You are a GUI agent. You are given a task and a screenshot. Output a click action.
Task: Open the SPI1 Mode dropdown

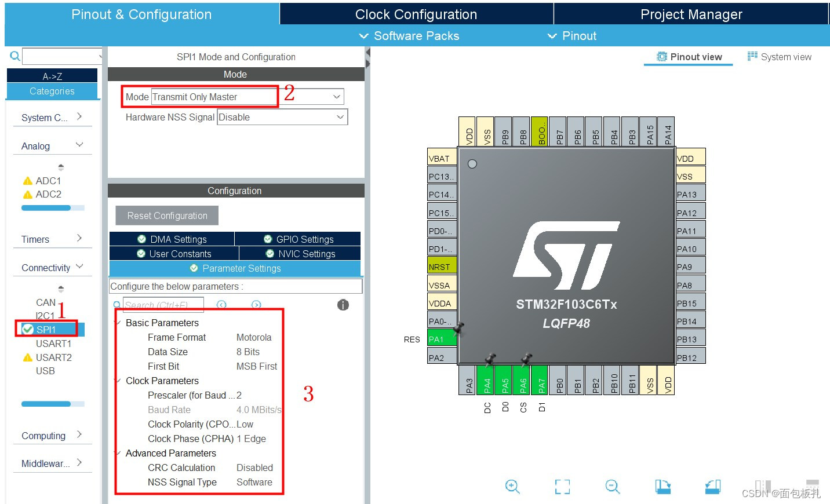(x=337, y=97)
